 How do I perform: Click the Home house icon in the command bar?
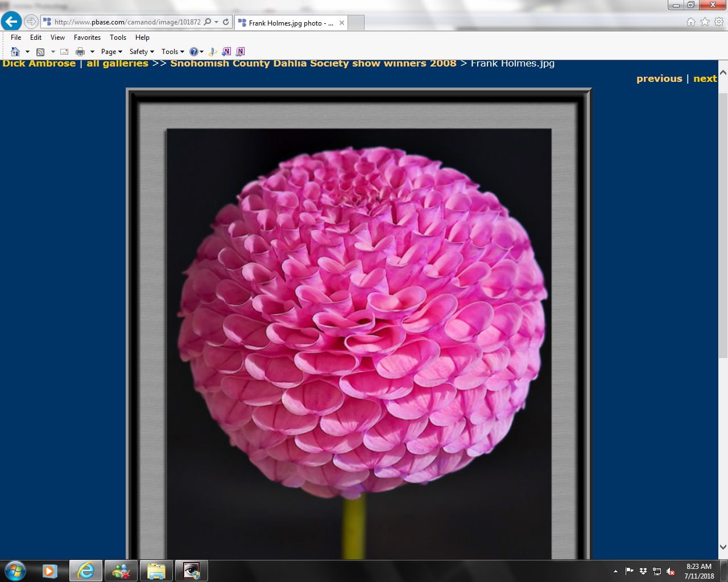15,52
